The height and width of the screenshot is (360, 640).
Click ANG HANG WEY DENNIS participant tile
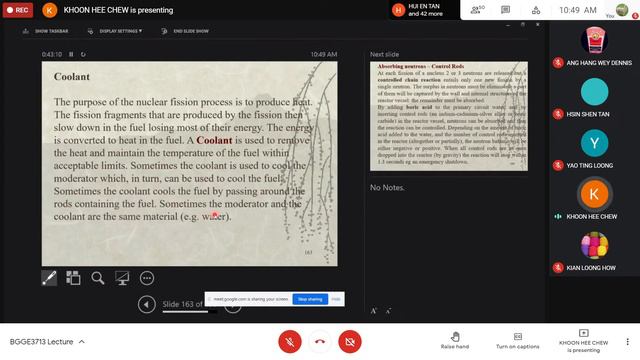coord(594,47)
